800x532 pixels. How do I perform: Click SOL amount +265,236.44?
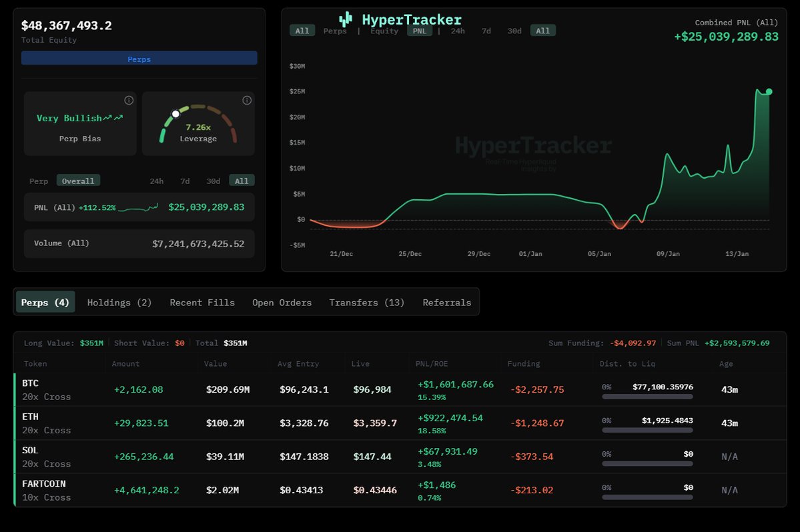pyautogui.click(x=144, y=457)
